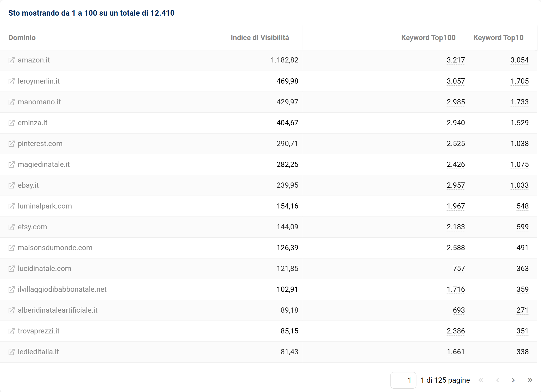541x392 pixels.
Task: Sort by Keyword Top10 column
Action: tap(498, 38)
